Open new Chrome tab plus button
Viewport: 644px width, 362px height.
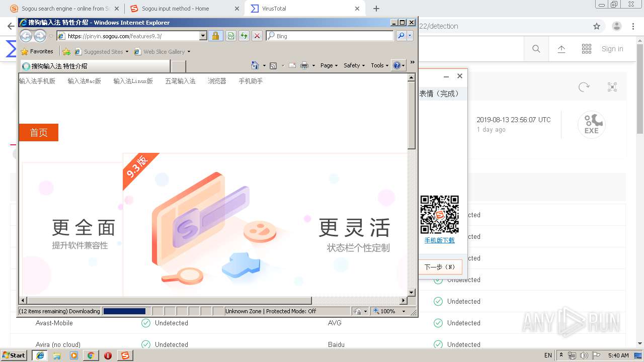pos(376,9)
